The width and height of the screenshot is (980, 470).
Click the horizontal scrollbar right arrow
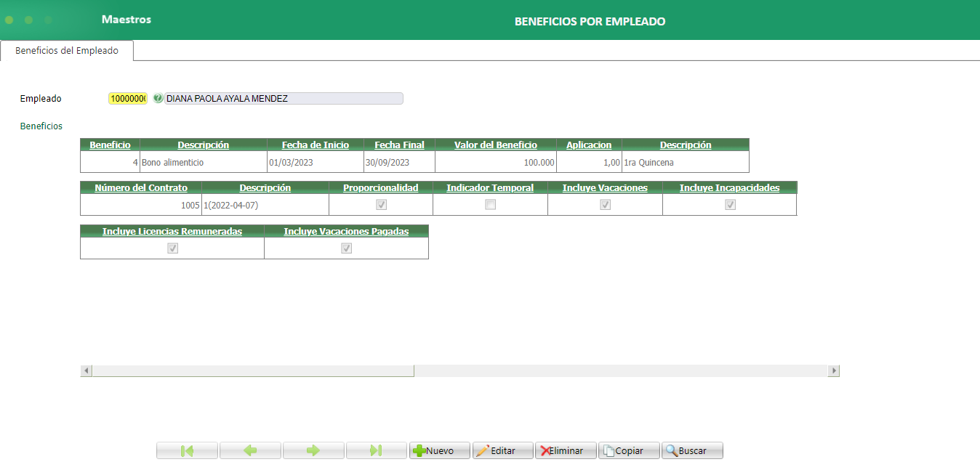834,370
